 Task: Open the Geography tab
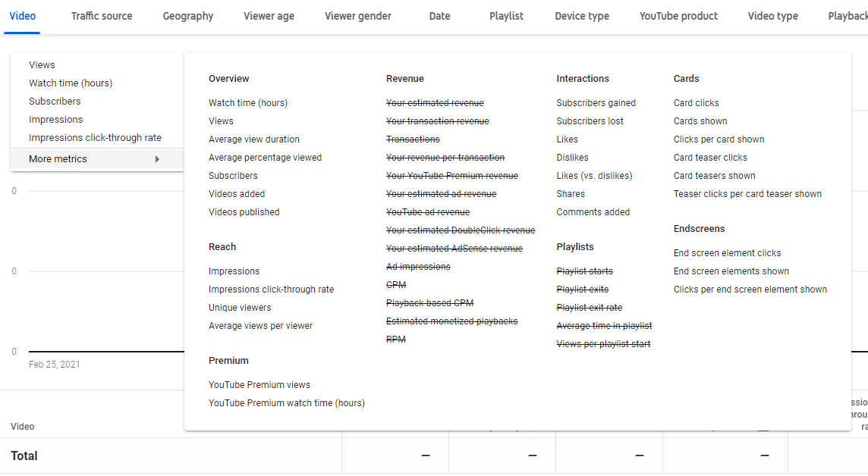tap(187, 15)
